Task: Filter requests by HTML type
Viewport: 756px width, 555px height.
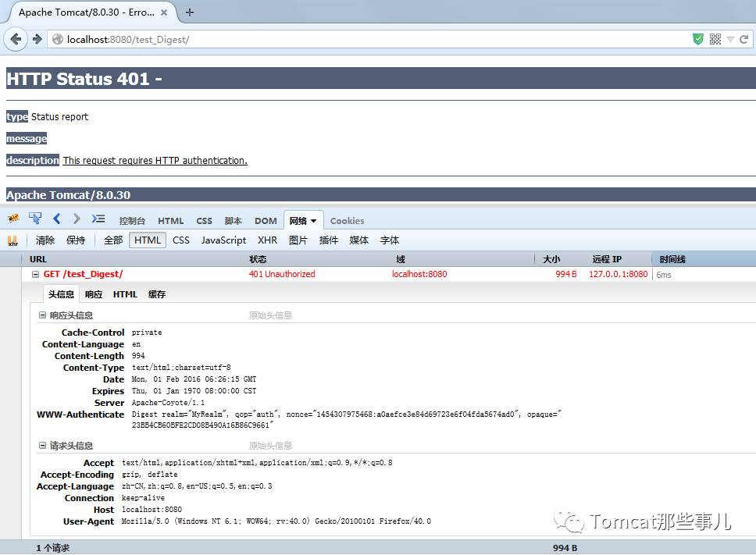Action: 148,240
